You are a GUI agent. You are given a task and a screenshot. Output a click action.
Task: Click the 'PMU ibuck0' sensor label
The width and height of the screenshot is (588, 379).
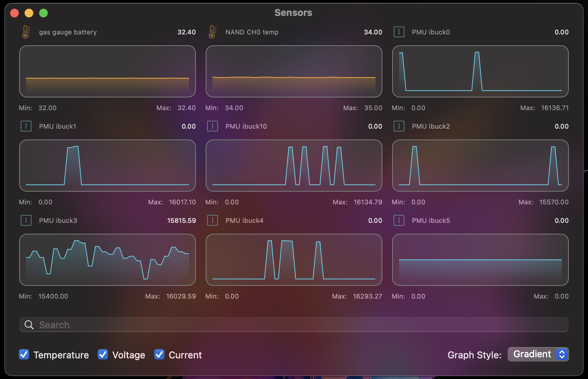[431, 32]
